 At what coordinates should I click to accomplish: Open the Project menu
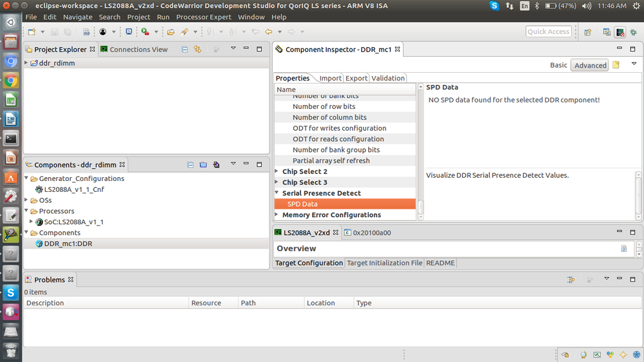pyautogui.click(x=139, y=17)
